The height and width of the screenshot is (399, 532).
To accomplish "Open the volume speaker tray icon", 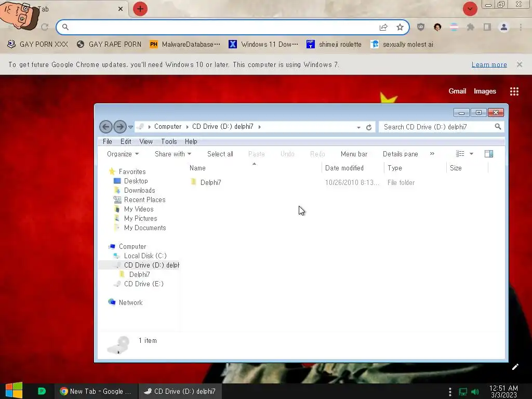I will tap(475, 392).
